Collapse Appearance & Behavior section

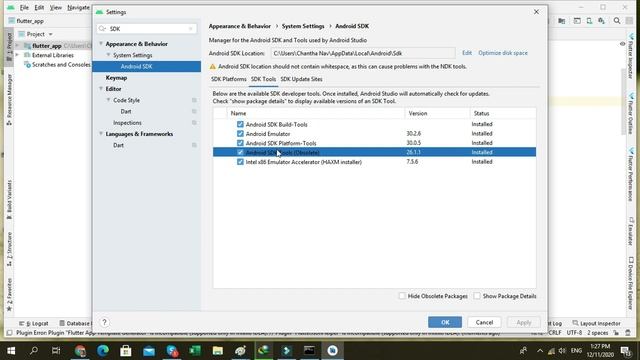[x=101, y=44]
